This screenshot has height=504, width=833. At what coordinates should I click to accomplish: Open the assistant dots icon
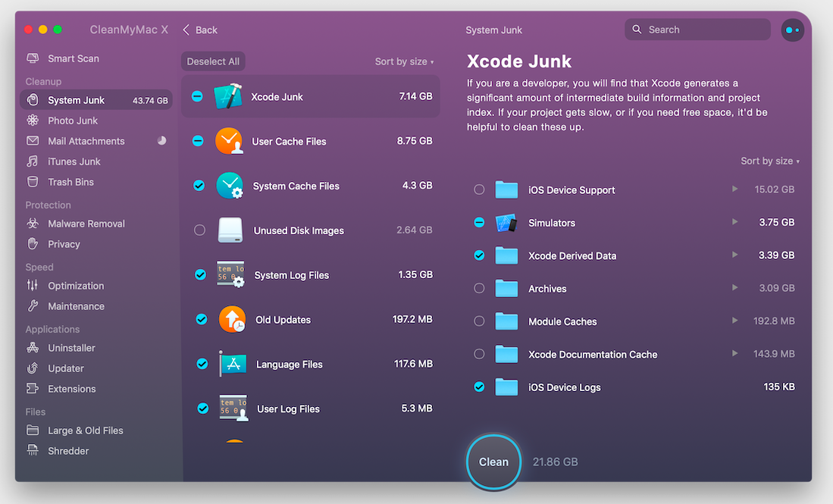792,30
